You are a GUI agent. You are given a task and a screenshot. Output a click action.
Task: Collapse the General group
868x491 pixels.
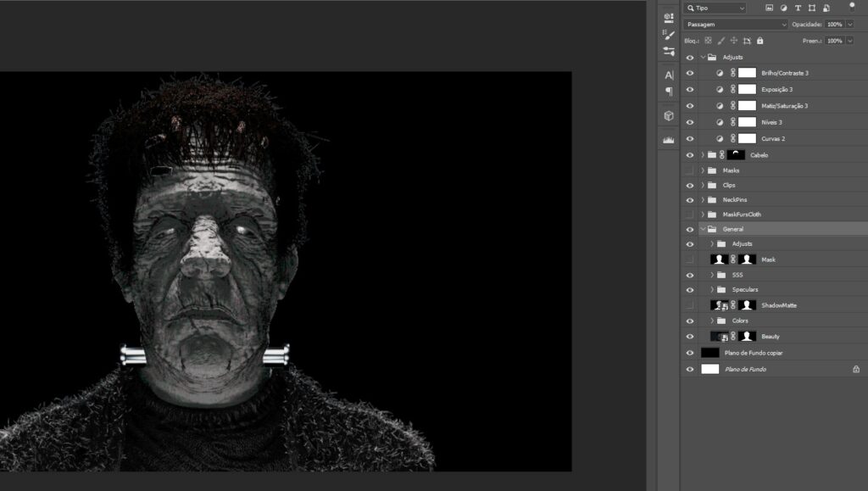[702, 229]
